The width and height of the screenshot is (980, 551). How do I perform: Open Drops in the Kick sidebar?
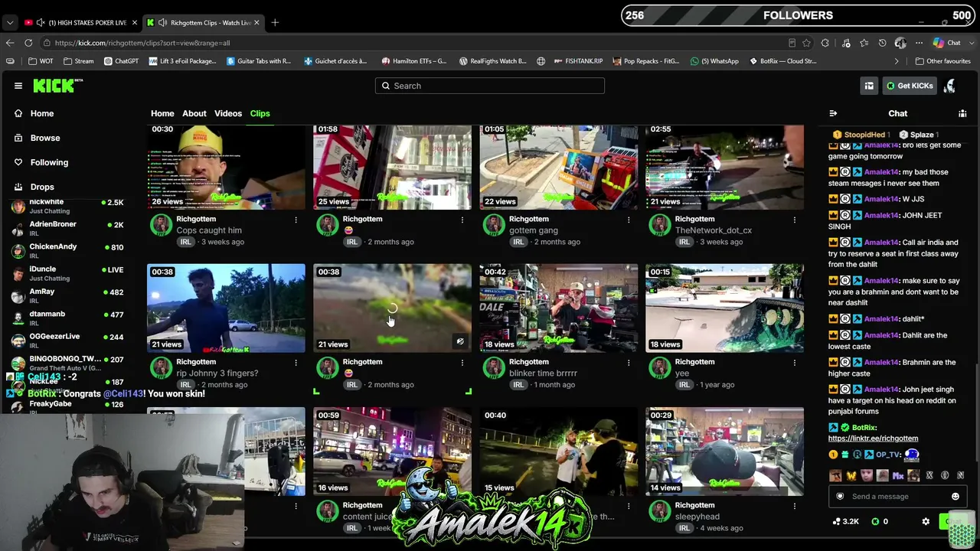[42, 187]
